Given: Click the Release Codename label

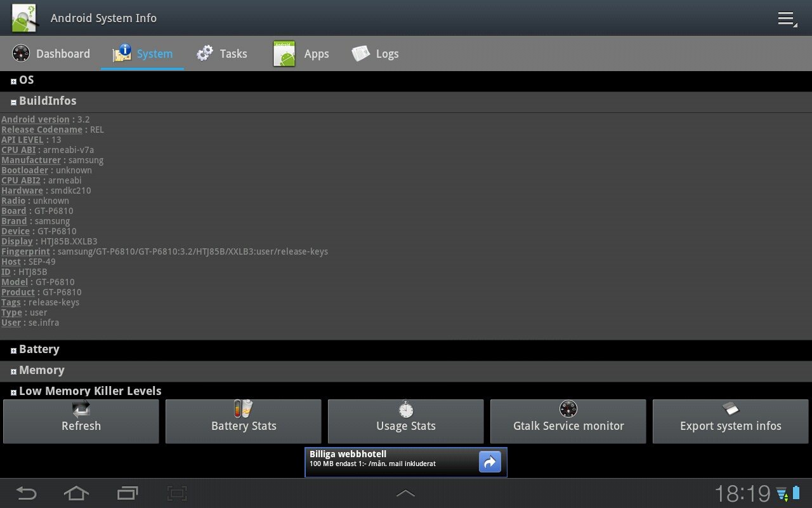Looking at the screenshot, I should click(42, 130).
